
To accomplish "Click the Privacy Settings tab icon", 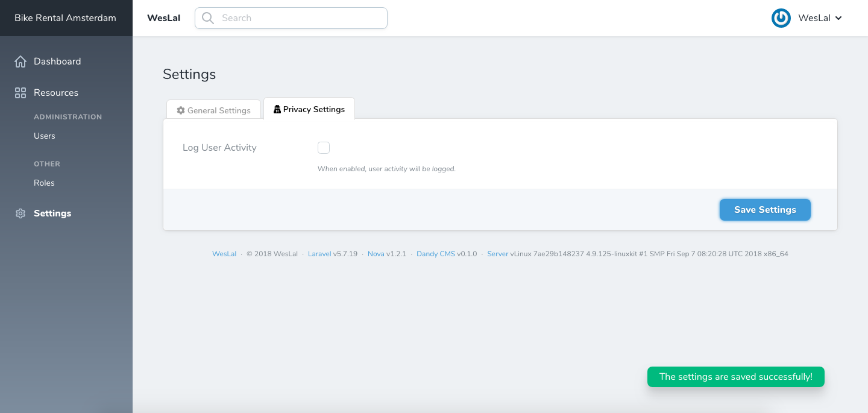I will click(x=277, y=109).
